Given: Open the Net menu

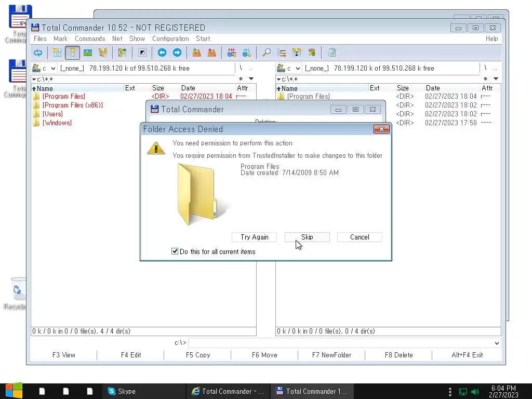Looking at the screenshot, I should (x=117, y=38).
